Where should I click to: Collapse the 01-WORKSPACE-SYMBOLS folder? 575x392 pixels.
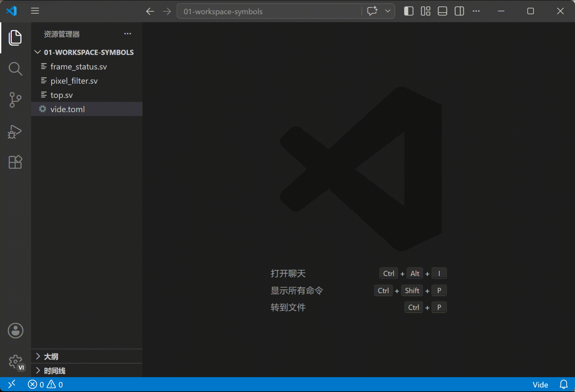click(x=87, y=52)
